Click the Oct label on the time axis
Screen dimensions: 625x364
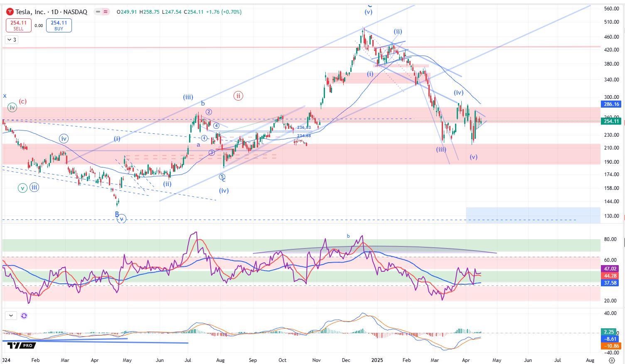pos(282,360)
